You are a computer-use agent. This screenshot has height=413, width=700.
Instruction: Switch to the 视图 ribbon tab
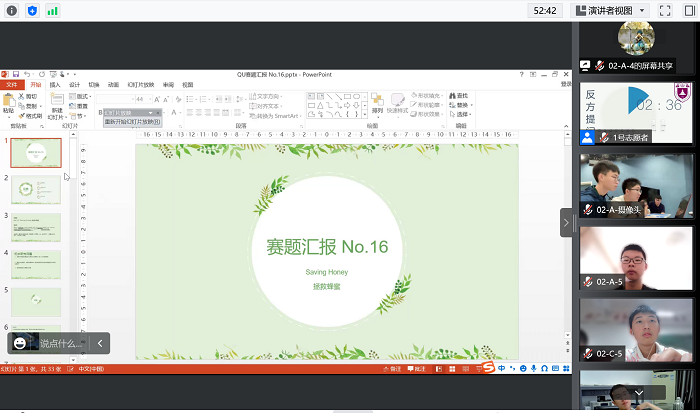tap(188, 85)
